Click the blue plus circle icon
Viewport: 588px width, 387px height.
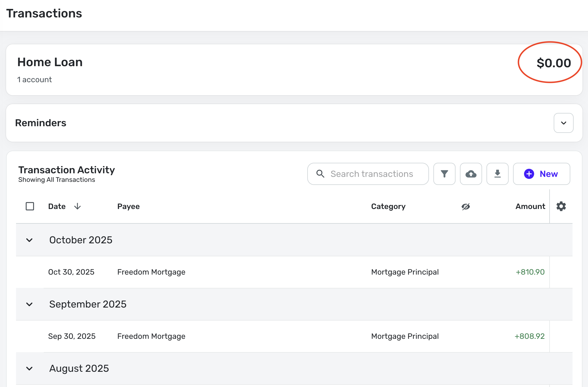click(x=529, y=174)
